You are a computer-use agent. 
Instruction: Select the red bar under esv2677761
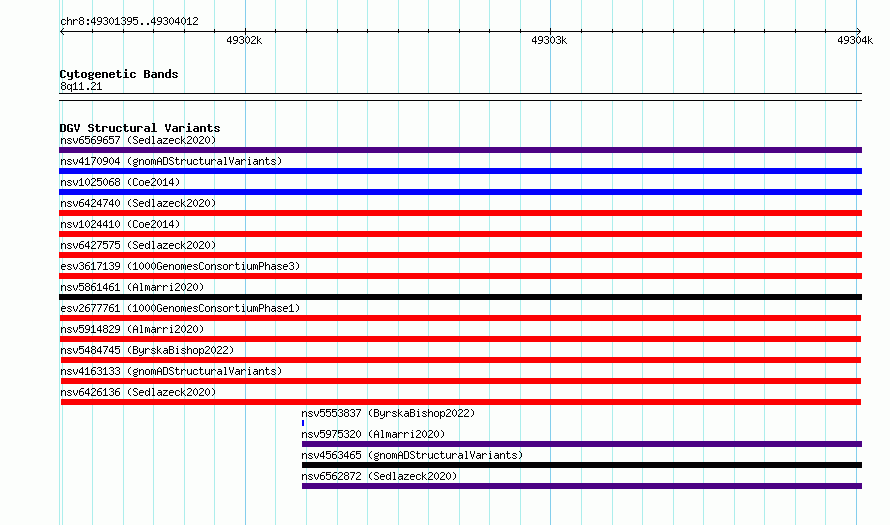(x=460, y=318)
